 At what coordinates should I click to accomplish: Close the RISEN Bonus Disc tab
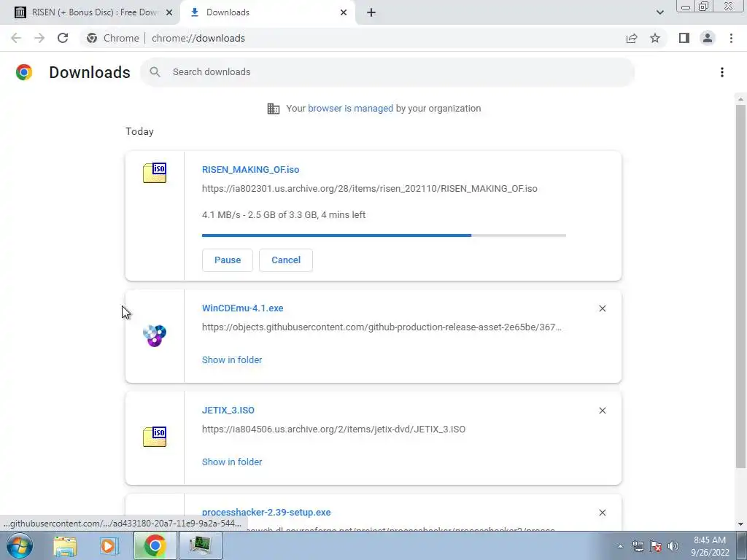169,12
